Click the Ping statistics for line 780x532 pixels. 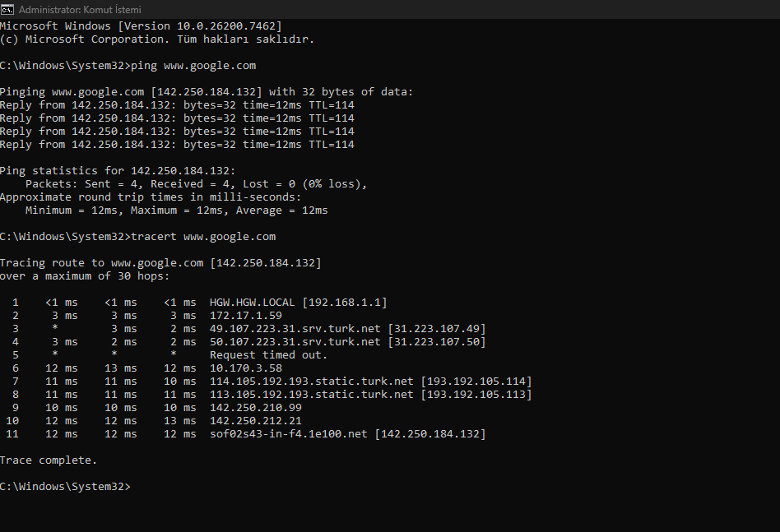click(118, 171)
